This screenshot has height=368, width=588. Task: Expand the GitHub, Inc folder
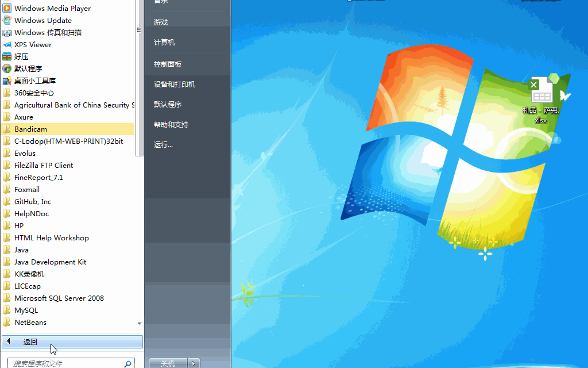pos(32,202)
